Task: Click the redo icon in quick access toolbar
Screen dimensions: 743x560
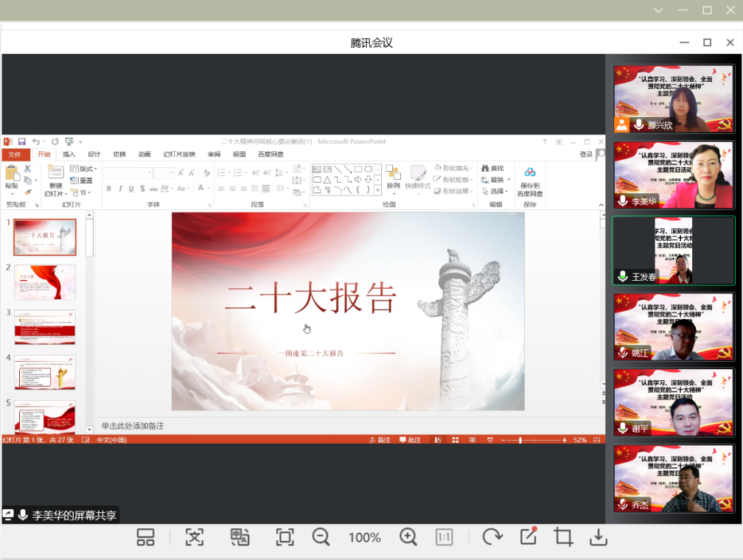Action: click(x=55, y=141)
